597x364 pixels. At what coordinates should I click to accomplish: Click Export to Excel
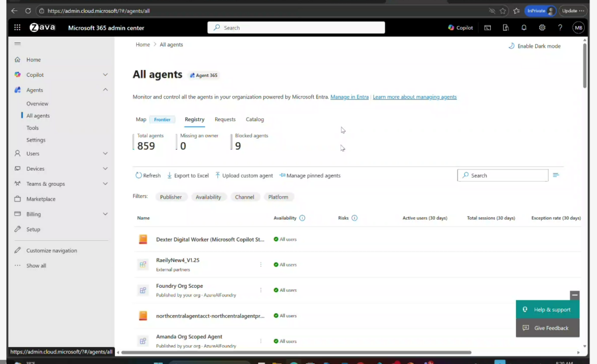[x=188, y=175]
